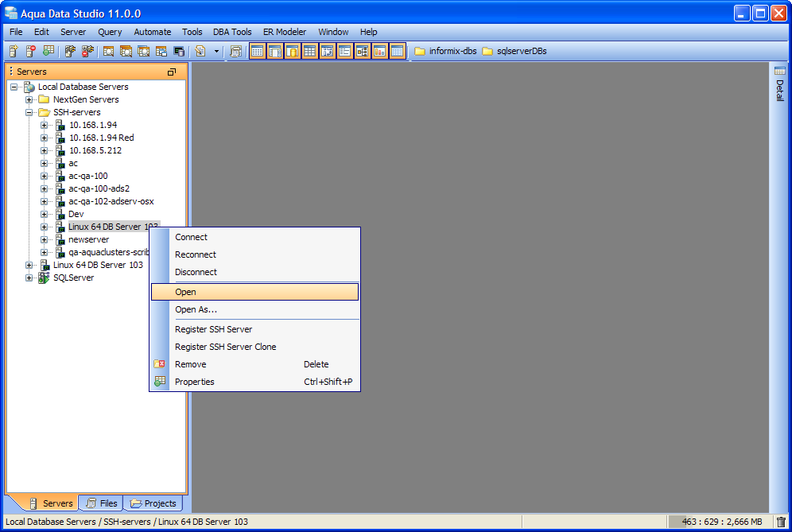
Task: Toggle the highlighted form list view button
Action: [x=344, y=51]
